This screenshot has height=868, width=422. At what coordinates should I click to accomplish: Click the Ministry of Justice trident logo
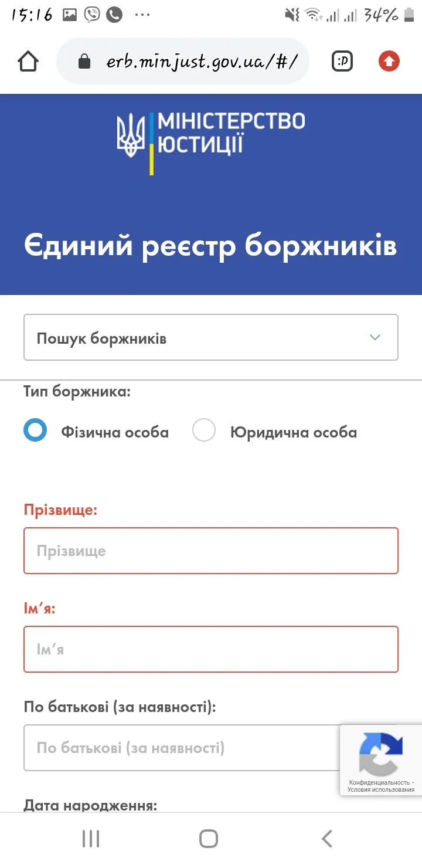click(x=130, y=135)
